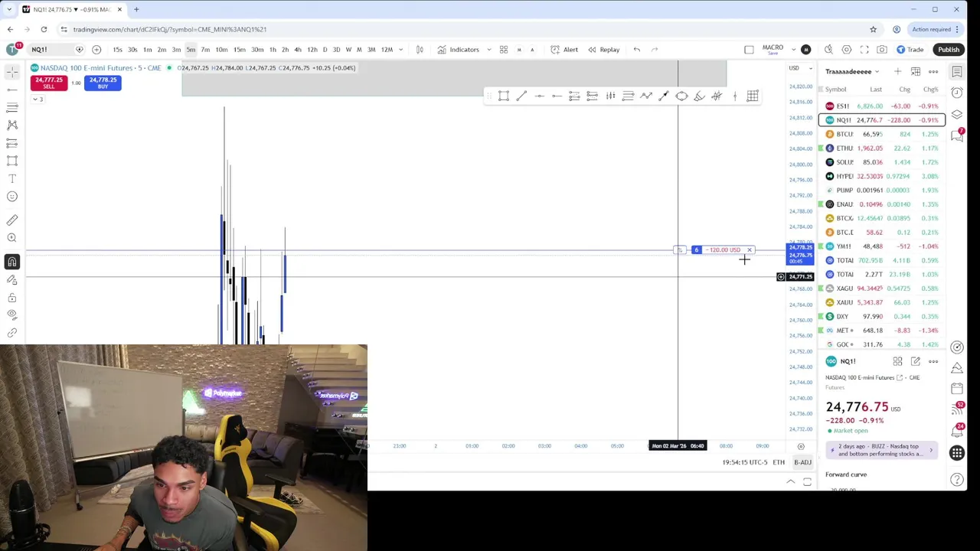Screen dimensions: 980x551
Task: Add a note for NQ1! with pencil icon
Action: 916,361
